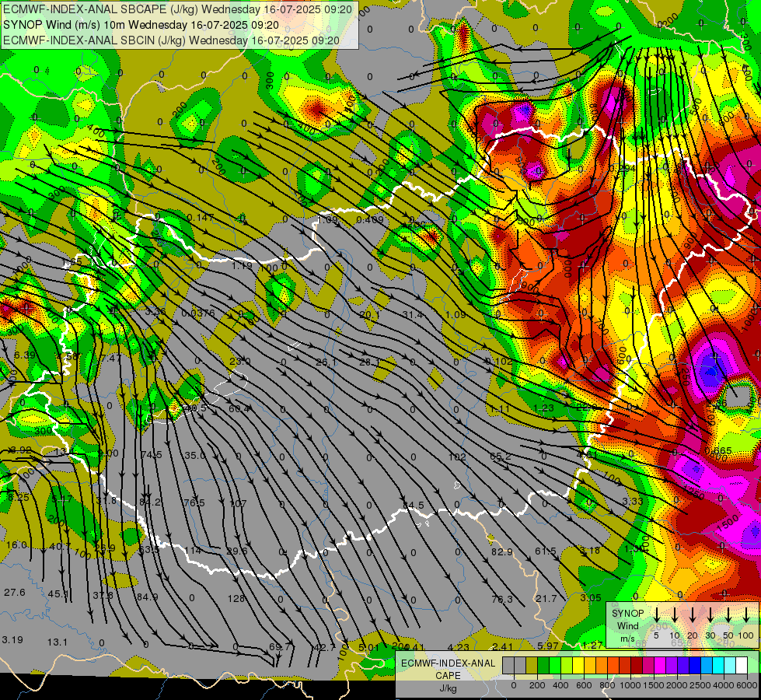
Task: Pick the lime swatch right of 400
Action: (567, 665)
